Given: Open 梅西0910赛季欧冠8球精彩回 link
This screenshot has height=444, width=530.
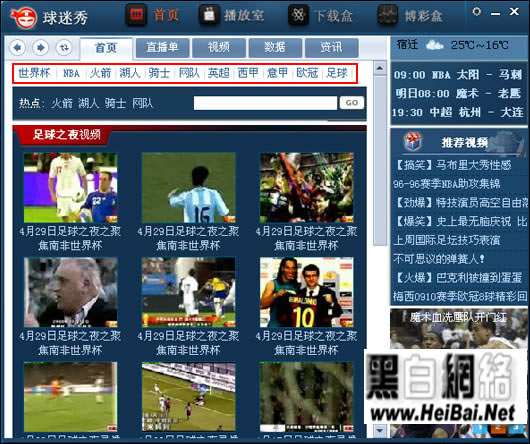Looking at the screenshot, I should (x=460, y=296).
